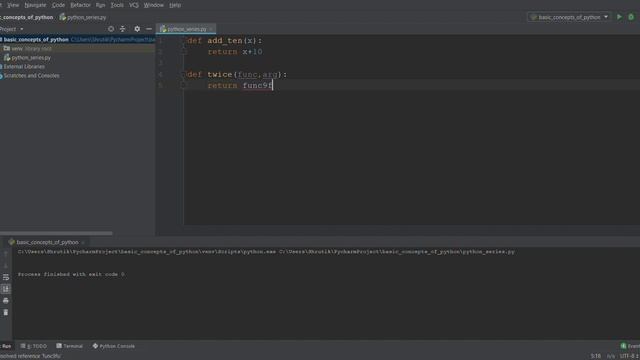Open the Navigate menu
This screenshot has height=360, width=640.
[x=35, y=5]
